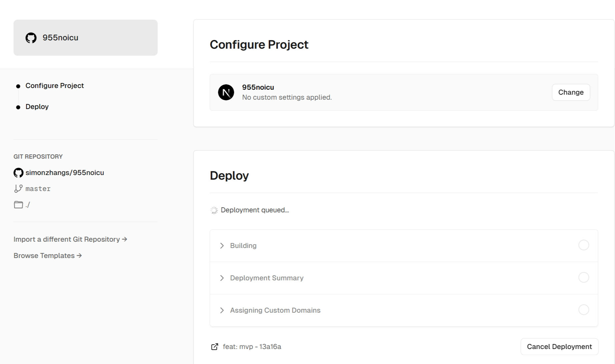Click the status circle for the Building step
615x364 pixels.
click(584, 245)
